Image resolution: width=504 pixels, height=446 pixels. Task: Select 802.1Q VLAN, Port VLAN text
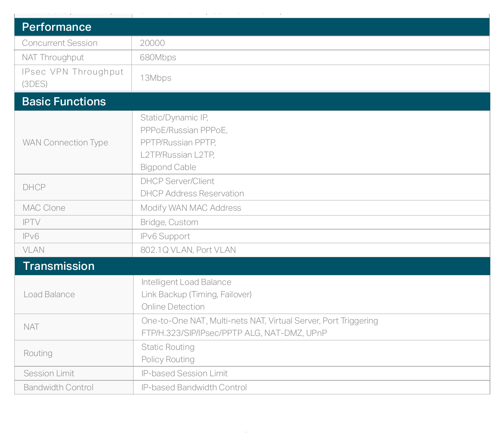coord(188,250)
